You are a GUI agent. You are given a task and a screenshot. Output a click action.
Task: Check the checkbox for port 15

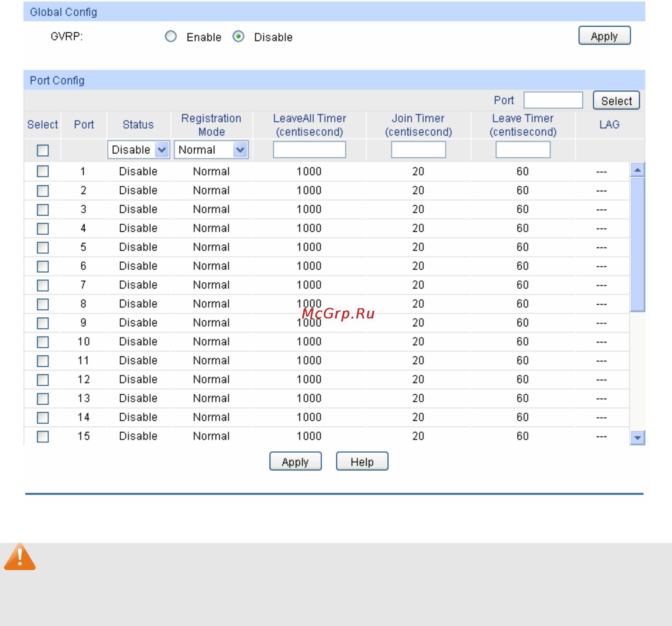pyautogui.click(x=43, y=437)
